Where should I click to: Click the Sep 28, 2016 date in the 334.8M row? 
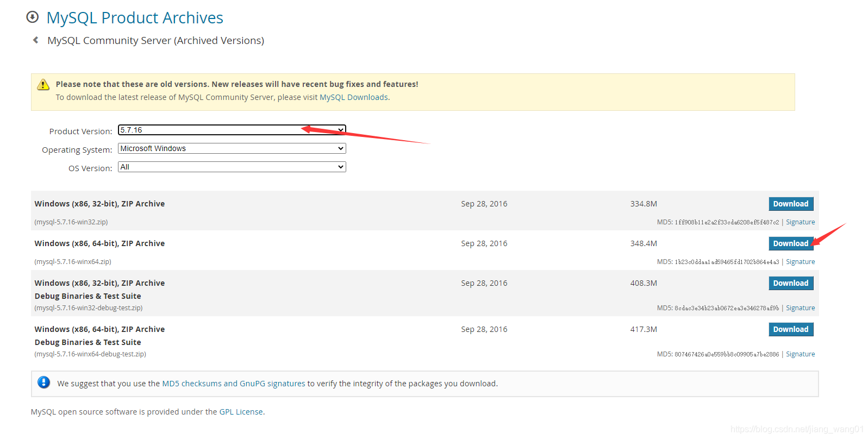click(x=484, y=204)
